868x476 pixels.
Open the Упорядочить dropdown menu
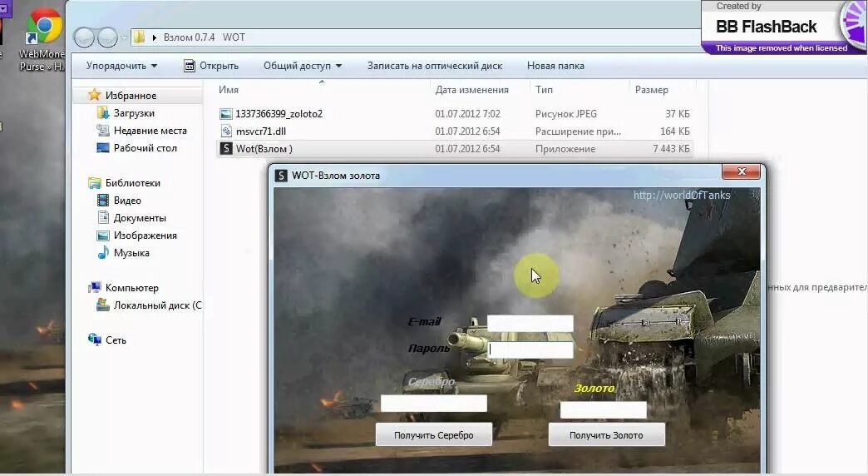[x=121, y=66]
